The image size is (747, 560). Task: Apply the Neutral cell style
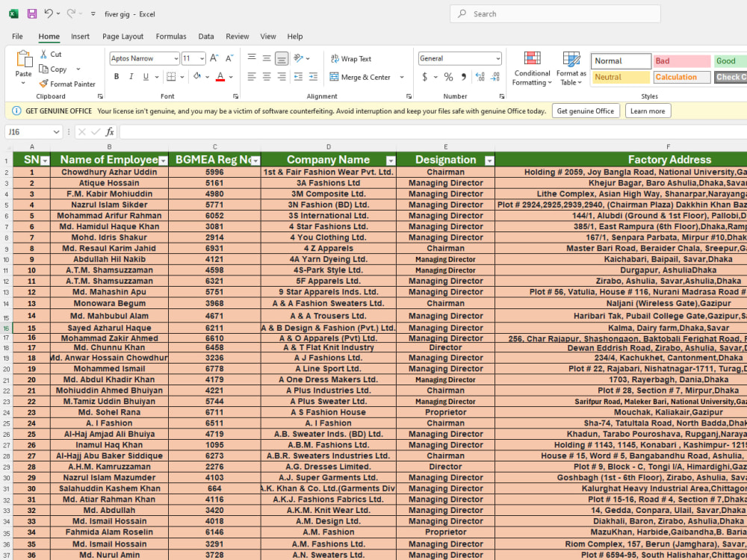(x=621, y=77)
